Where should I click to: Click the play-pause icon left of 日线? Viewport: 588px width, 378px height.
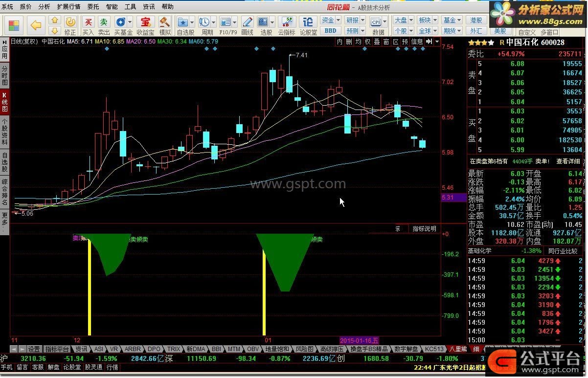click(5, 42)
